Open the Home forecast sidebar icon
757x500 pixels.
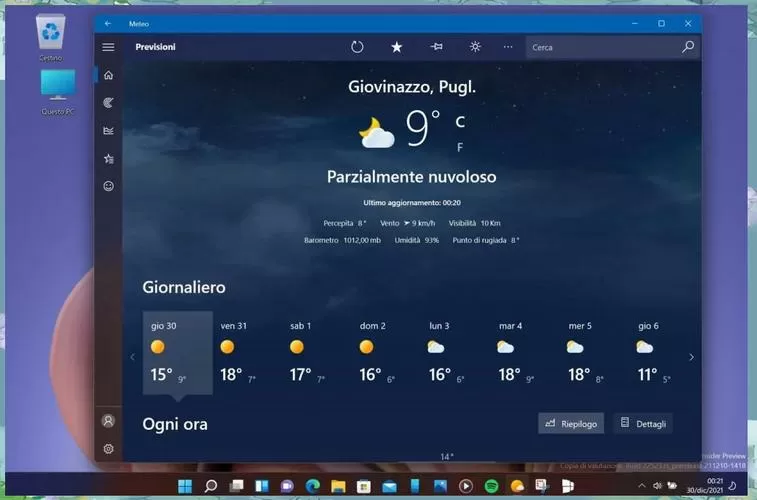point(109,75)
